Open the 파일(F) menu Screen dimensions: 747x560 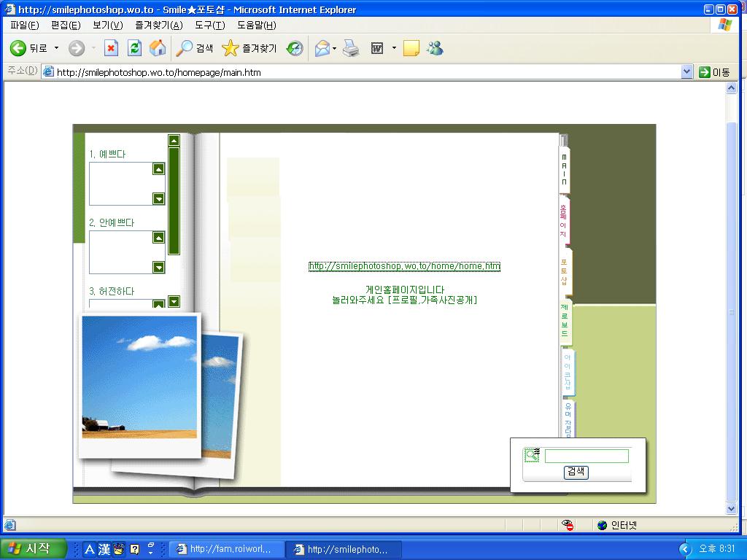24,25
